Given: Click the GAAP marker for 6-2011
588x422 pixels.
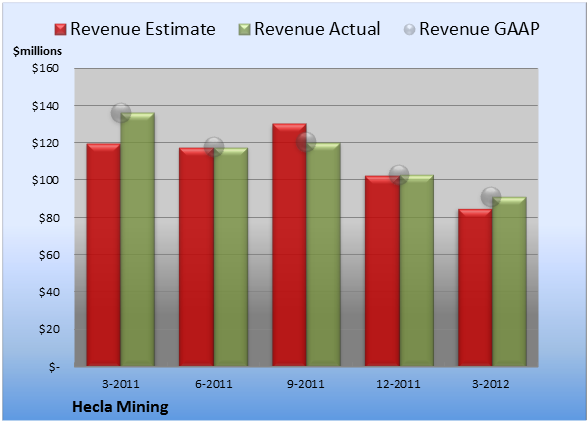Looking at the screenshot, I should [x=214, y=147].
